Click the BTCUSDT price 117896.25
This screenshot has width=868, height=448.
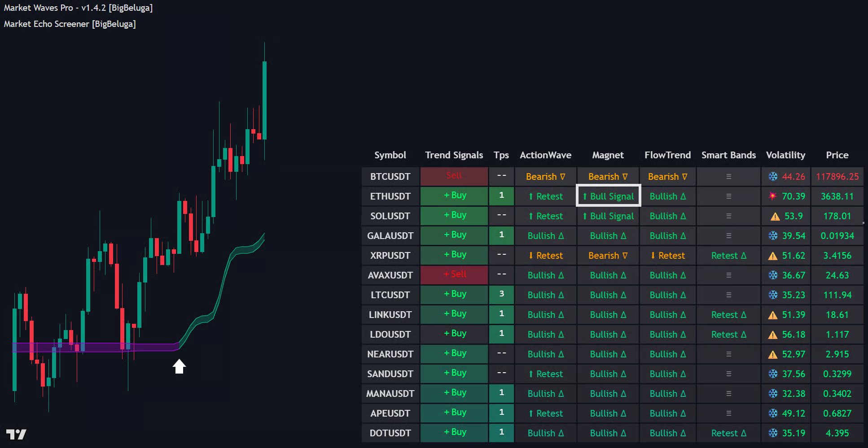point(837,177)
